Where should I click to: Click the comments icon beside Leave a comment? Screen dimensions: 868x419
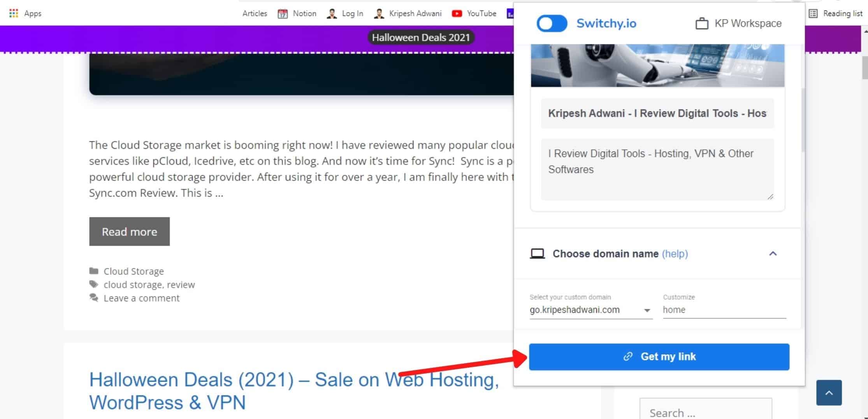click(94, 298)
